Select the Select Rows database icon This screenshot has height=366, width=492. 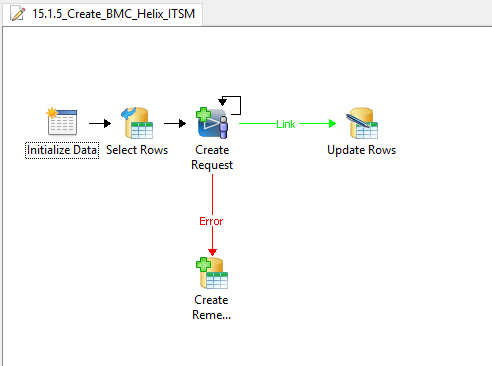click(137, 123)
